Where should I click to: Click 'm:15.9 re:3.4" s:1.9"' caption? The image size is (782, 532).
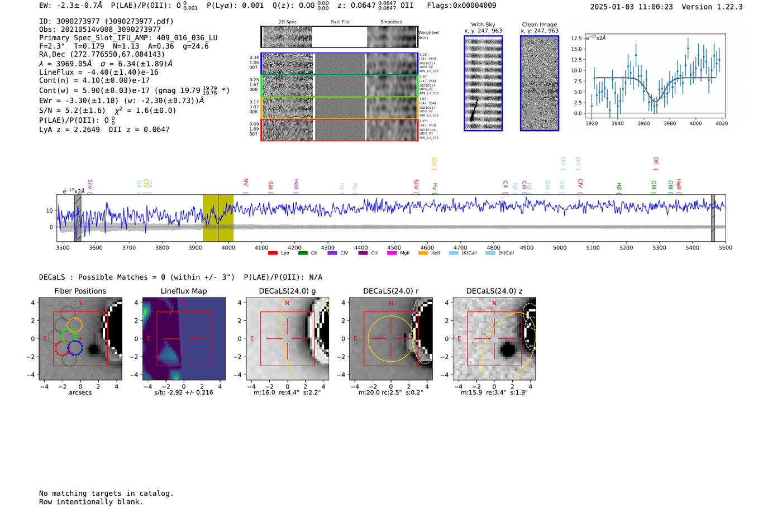coord(494,392)
